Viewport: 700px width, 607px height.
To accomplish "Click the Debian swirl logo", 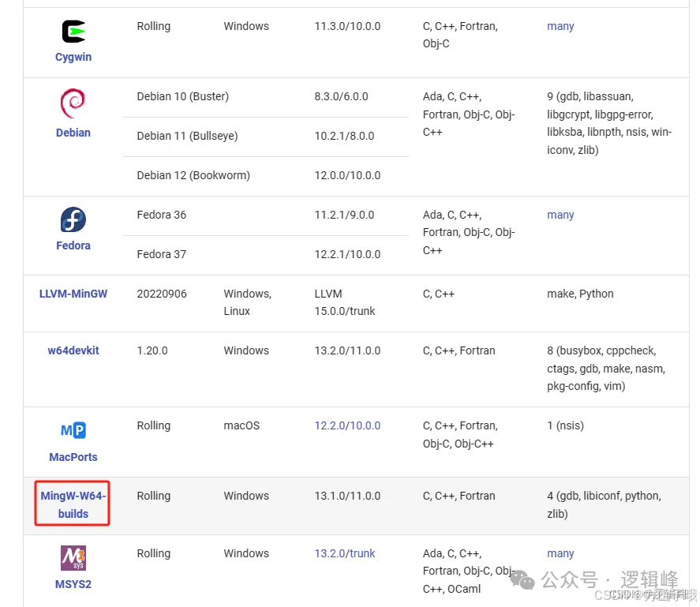I will coord(73,103).
